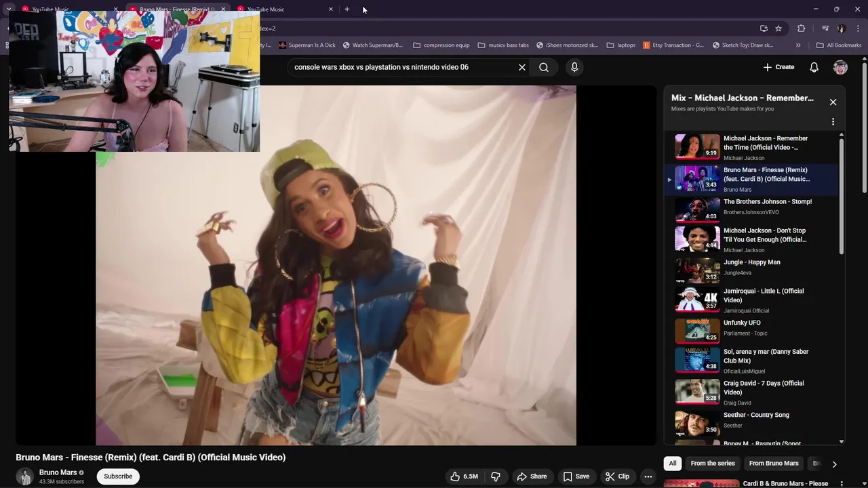
Task: Clear the YouTube search box text
Action: point(522,67)
